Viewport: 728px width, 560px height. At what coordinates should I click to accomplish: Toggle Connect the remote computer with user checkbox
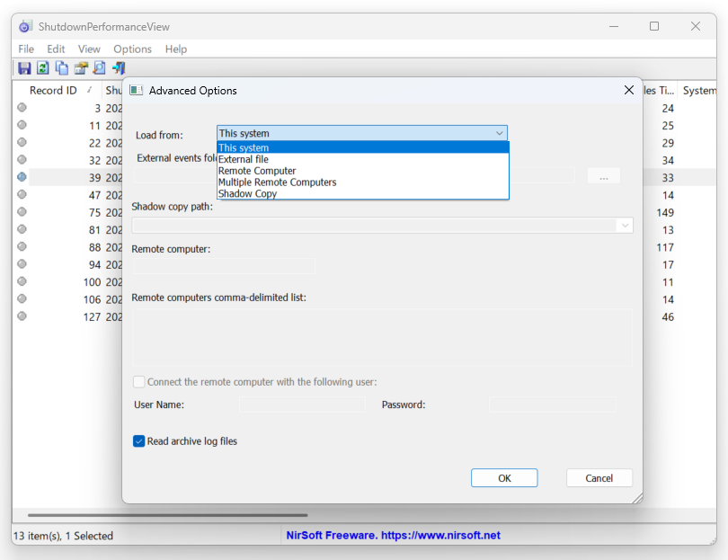138,382
